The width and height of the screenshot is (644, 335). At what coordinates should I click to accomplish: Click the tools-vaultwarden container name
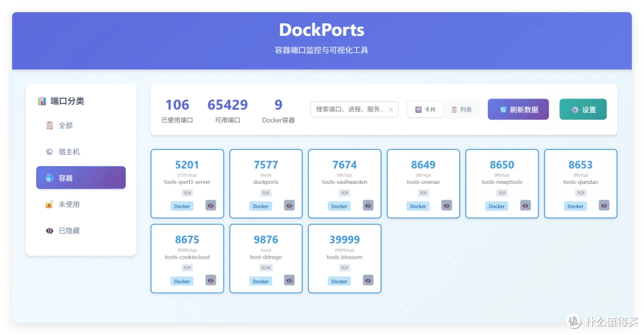pos(345,182)
